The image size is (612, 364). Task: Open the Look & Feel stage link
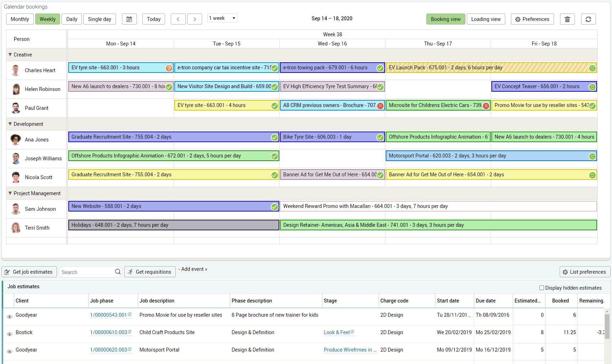click(x=337, y=332)
